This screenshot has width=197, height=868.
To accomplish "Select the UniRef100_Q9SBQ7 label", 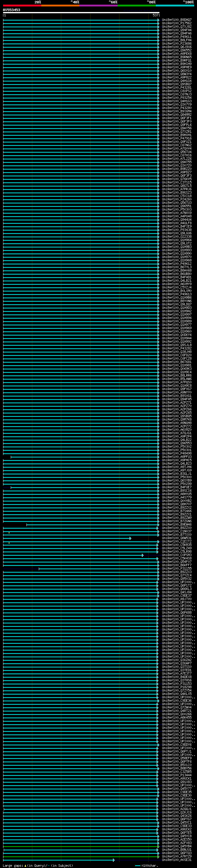I will [x=177, y=84].
